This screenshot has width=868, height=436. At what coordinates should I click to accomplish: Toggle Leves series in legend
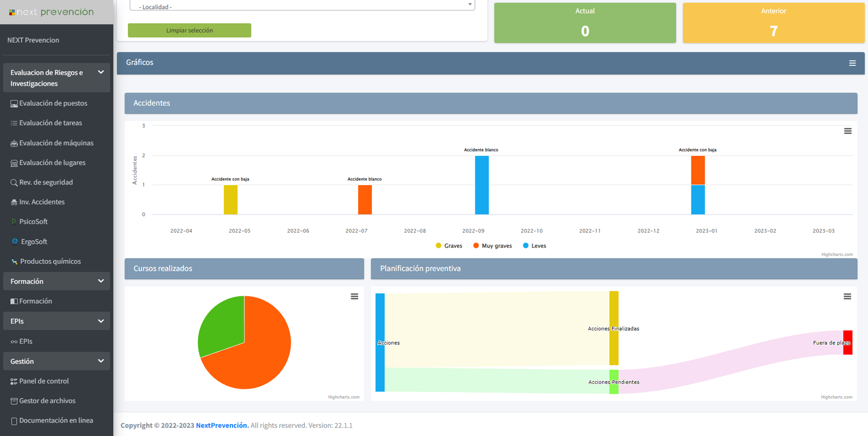(x=534, y=246)
